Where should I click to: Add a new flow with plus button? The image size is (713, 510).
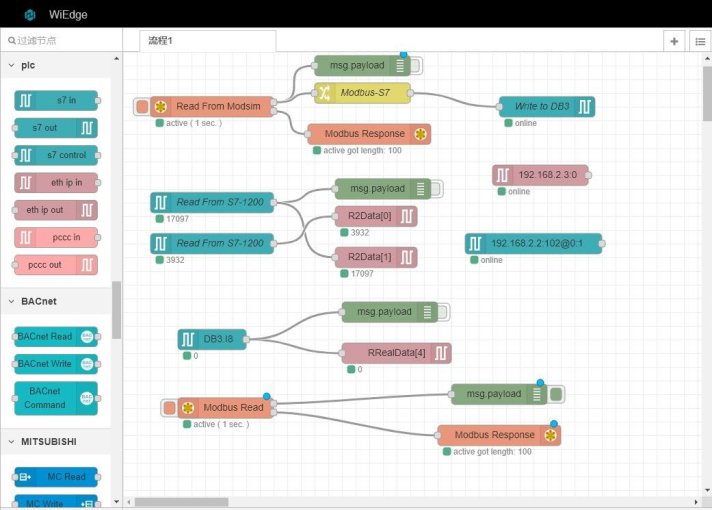674,41
